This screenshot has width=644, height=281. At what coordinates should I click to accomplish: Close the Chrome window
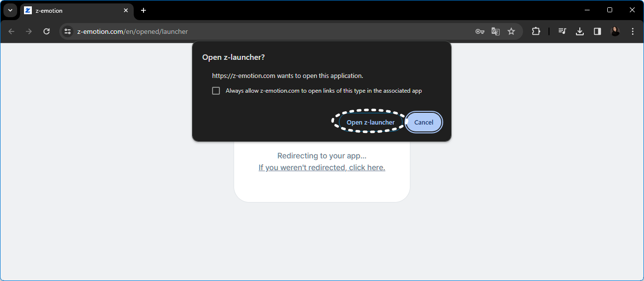(x=631, y=10)
